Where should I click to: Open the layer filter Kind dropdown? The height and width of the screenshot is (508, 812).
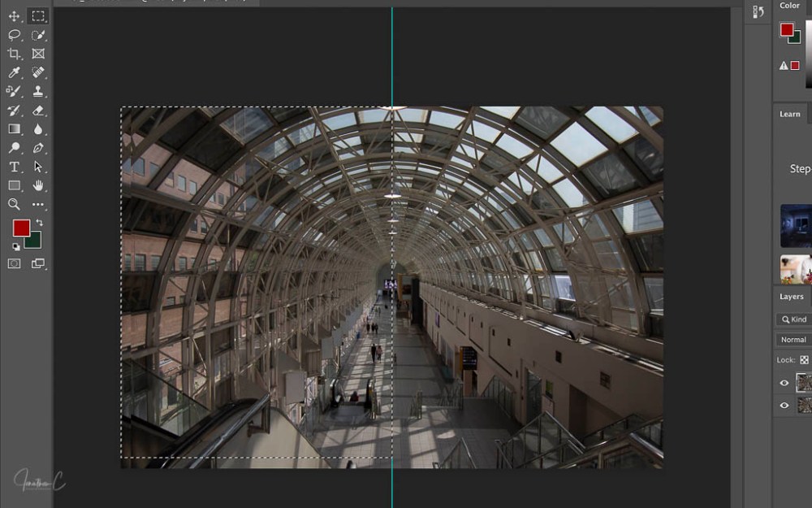pos(794,319)
